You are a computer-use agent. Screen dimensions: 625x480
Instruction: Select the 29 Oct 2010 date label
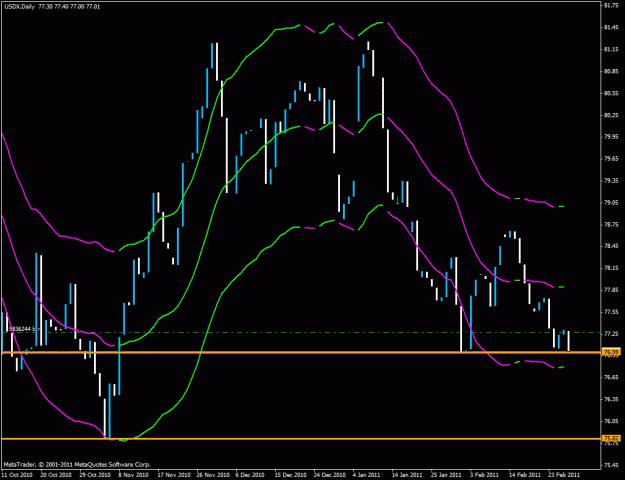coord(94,475)
